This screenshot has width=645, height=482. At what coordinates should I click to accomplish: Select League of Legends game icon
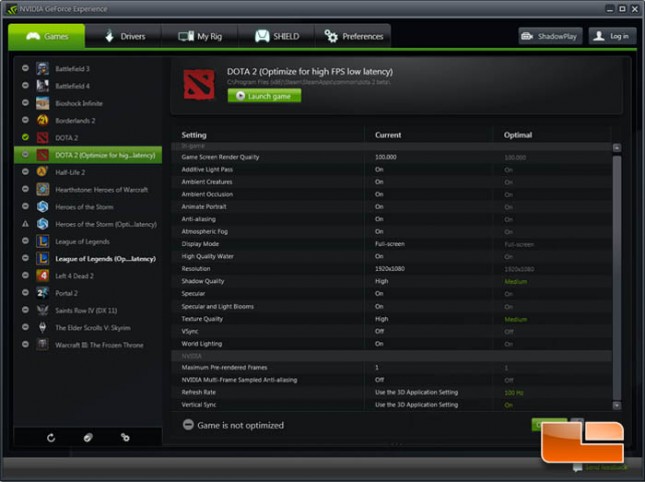(x=42, y=241)
